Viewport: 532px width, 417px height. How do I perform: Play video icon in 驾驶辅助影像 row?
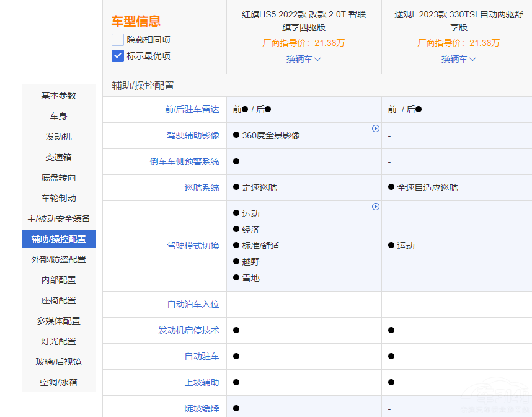(375, 128)
